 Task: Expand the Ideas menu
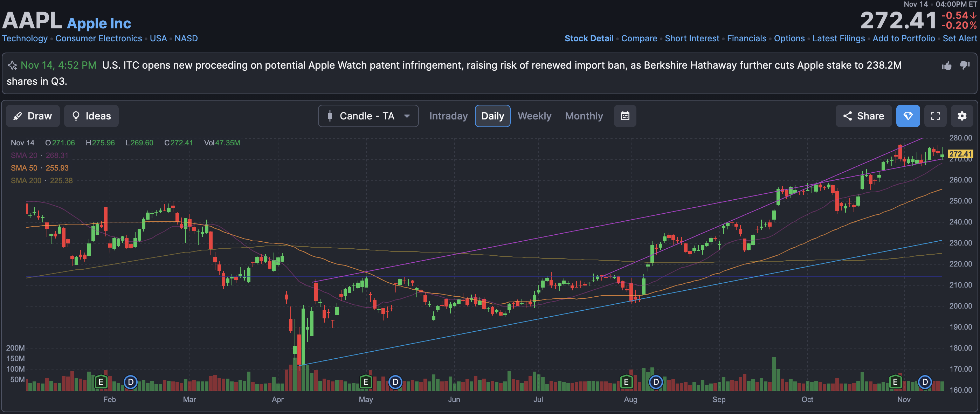[x=91, y=116]
